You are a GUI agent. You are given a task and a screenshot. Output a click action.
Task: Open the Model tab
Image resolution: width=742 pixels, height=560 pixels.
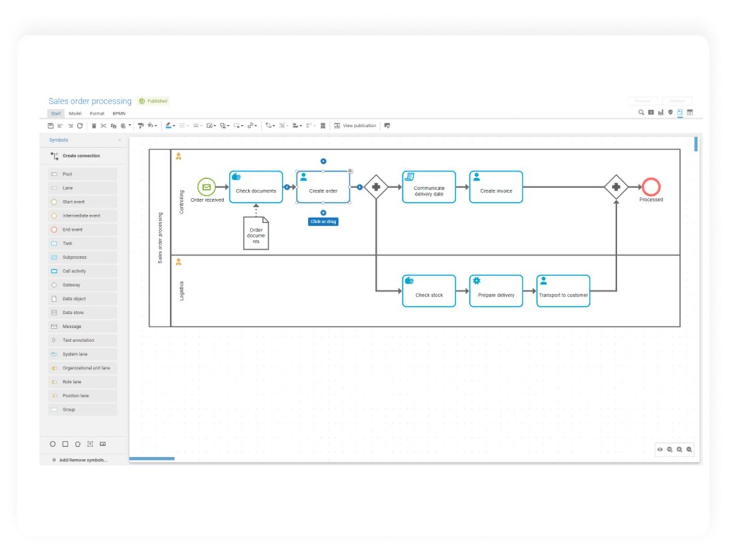click(75, 113)
